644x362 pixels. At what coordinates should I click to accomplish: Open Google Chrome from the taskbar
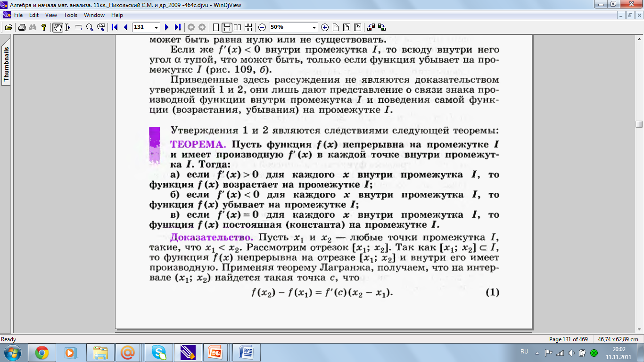pyautogui.click(x=42, y=353)
